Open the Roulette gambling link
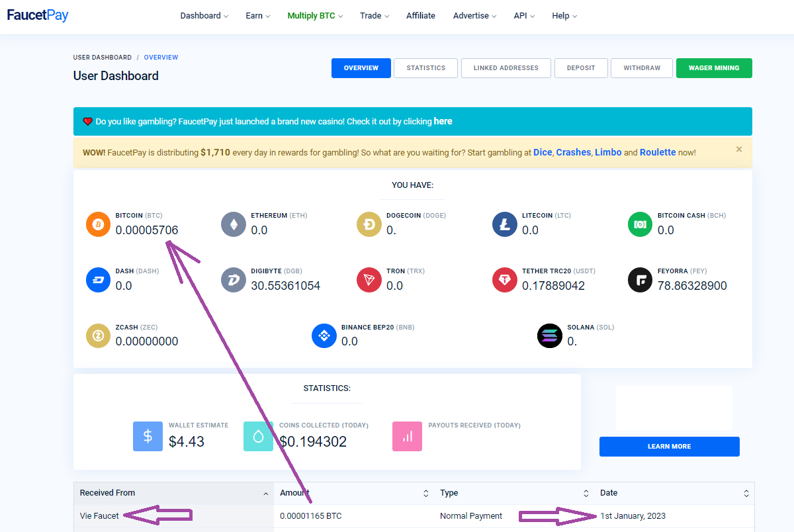This screenshot has height=532, width=794. (658, 152)
